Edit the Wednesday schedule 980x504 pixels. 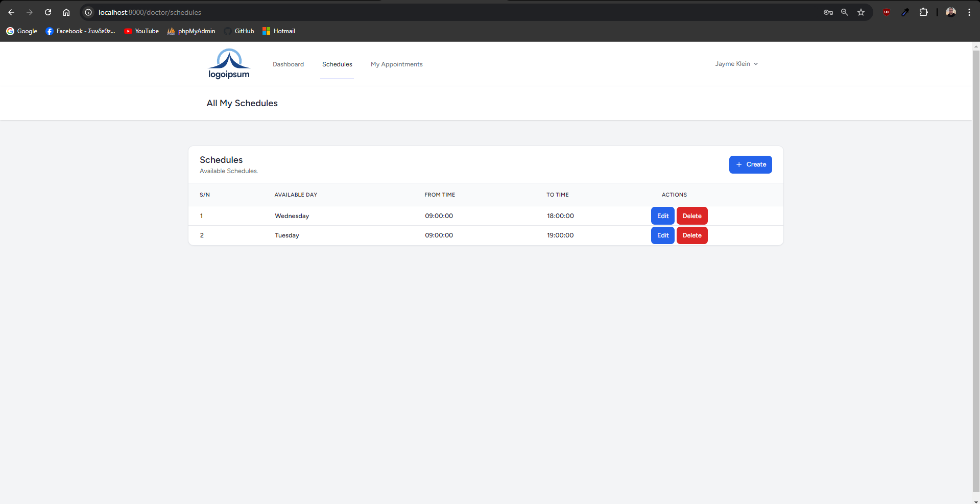point(663,216)
